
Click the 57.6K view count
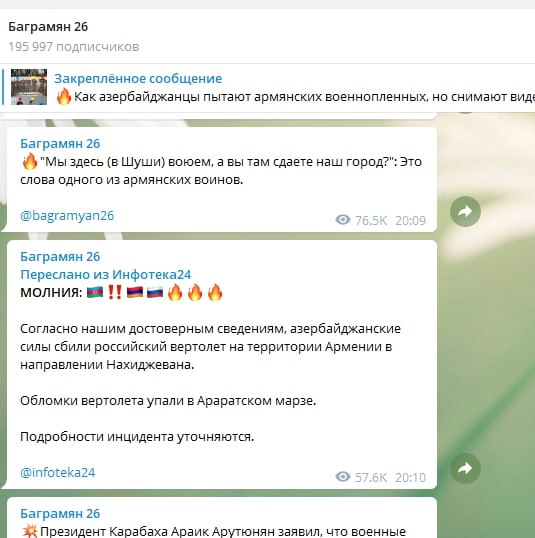[x=371, y=477]
